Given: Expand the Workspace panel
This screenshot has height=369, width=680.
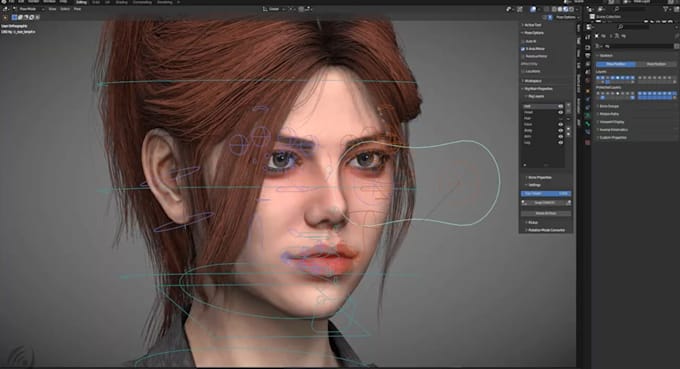Looking at the screenshot, I should (x=533, y=81).
